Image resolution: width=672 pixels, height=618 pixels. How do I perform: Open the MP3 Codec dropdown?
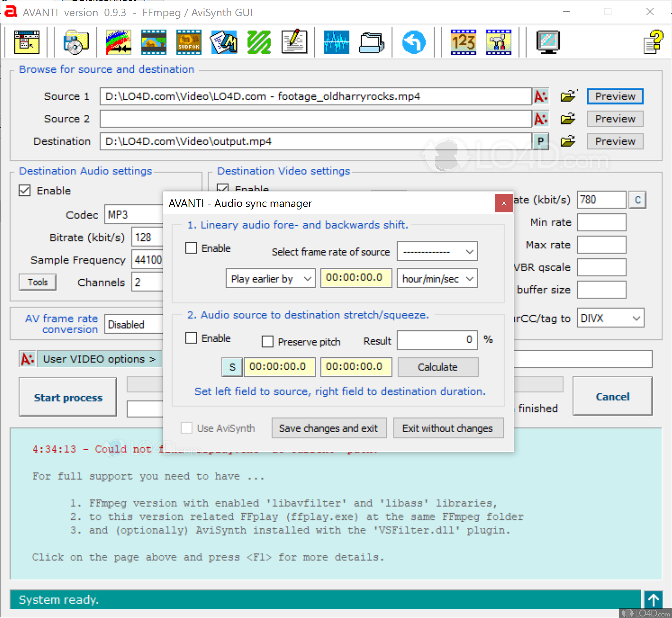pos(134,215)
